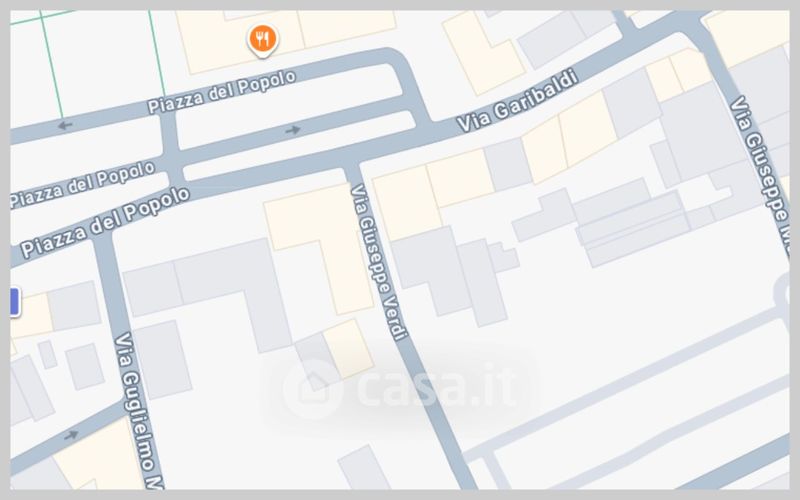Image resolution: width=800 pixels, height=500 pixels.
Task: Click the casa.it watermark text
Action: click(x=437, y=386)
